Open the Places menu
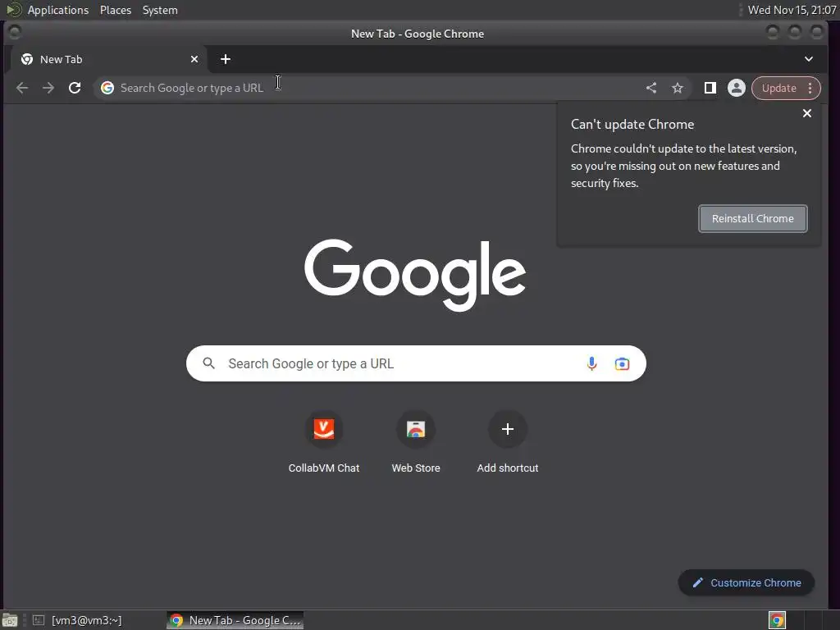 115,10
